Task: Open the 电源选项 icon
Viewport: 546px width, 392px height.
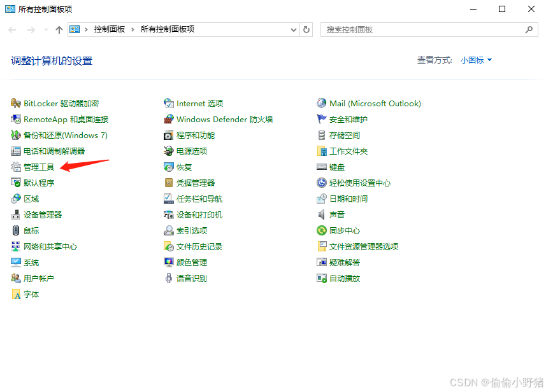Action: point(169,151)
